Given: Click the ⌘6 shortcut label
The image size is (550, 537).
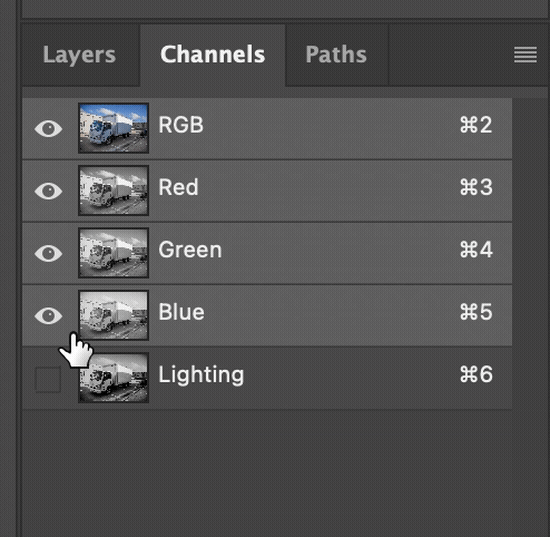Looking at the screenshot, I should (476, 374).
